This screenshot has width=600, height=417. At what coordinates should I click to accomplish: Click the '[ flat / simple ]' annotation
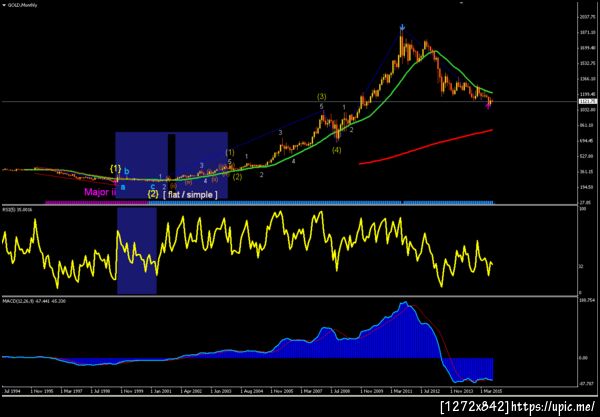click(190, 194)
